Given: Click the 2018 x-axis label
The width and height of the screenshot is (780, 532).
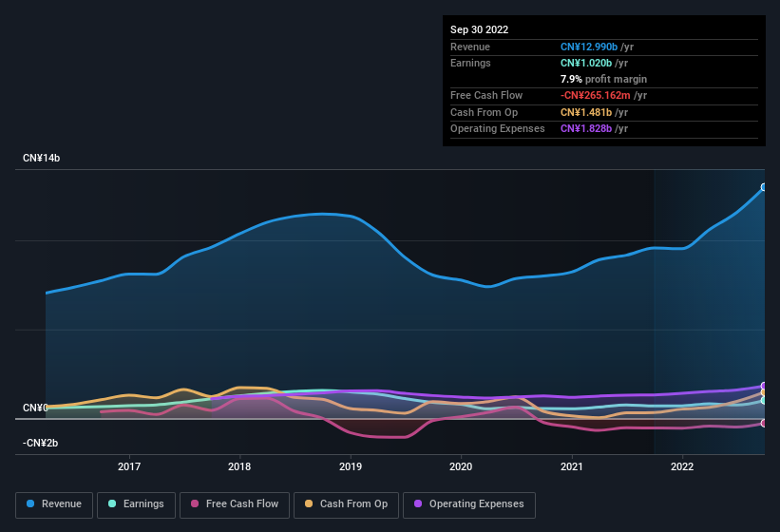Looking at the screenshot, I should [239, 466].
